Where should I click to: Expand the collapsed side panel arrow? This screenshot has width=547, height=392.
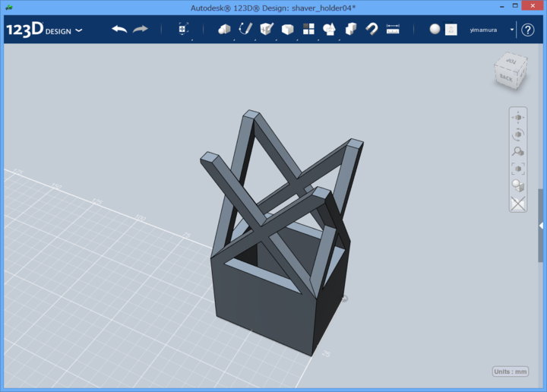tap(541, 226)
